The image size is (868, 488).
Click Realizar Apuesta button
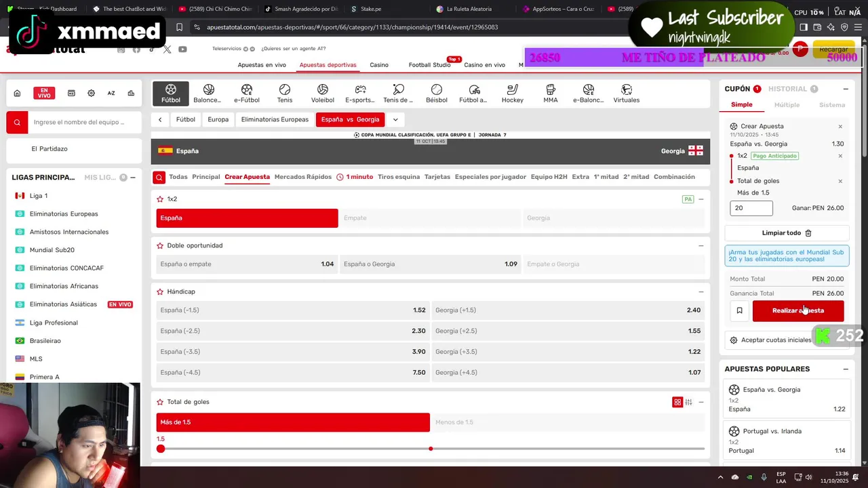pyautogui.click(x=798, y=310)
